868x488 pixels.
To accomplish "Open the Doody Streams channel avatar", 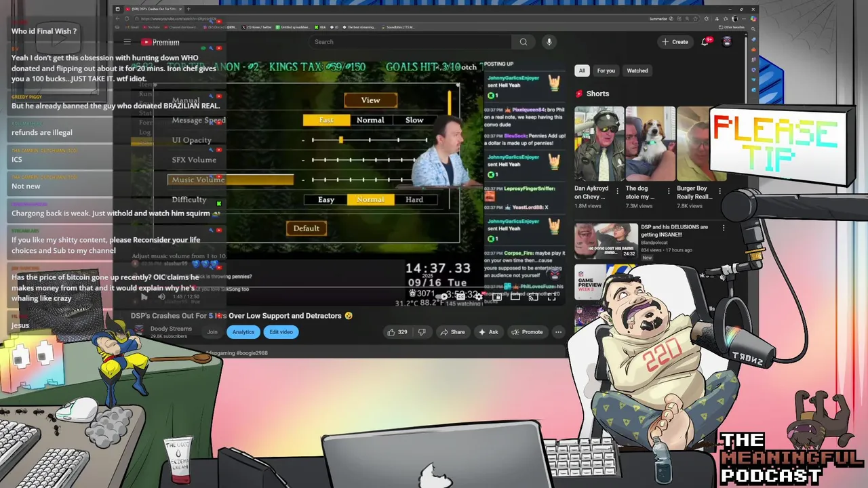I will (x=138, y=331).
